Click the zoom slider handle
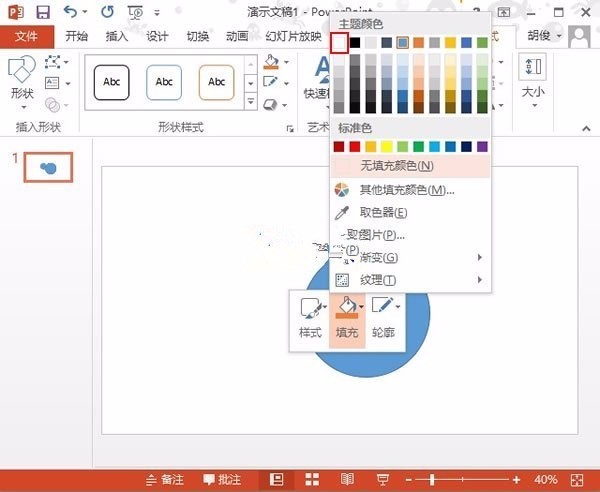600x492 pixels. [432, 480]
